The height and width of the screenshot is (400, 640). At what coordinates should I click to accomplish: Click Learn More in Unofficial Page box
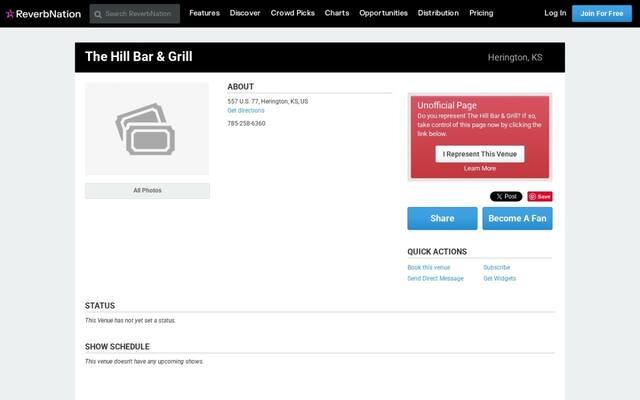click(480, 169)
